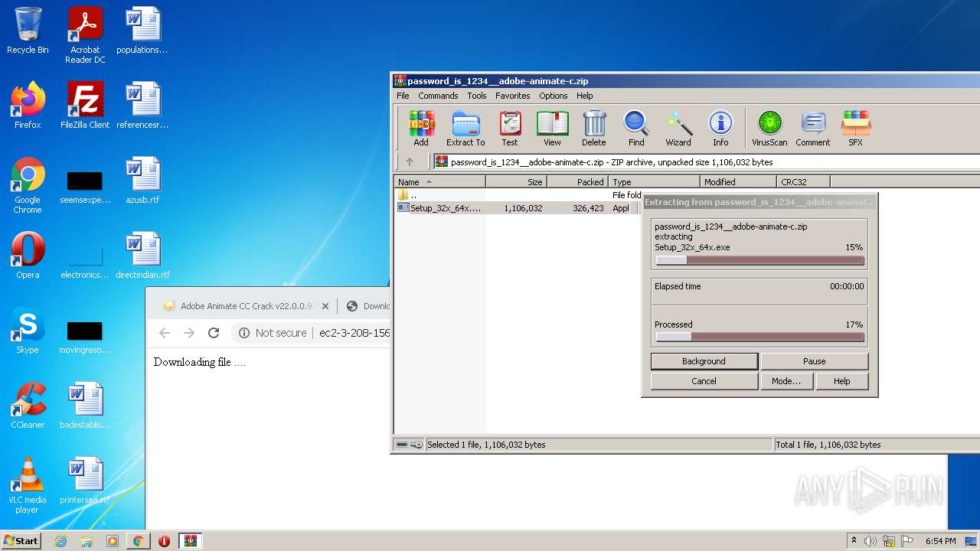The height and width of the screenshot is (551, 980).
Task: Switch to Adobe Animate CC Crack tab
Action: [x=247, y=306]
